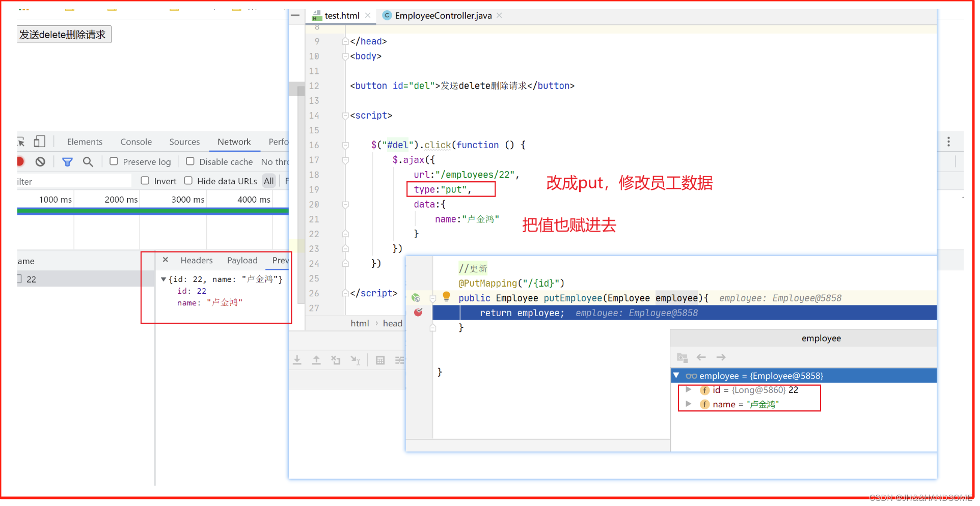The image size is (980, 506).
Task: Click the breakpoint icon on the return line
Action: pos(418,312)
